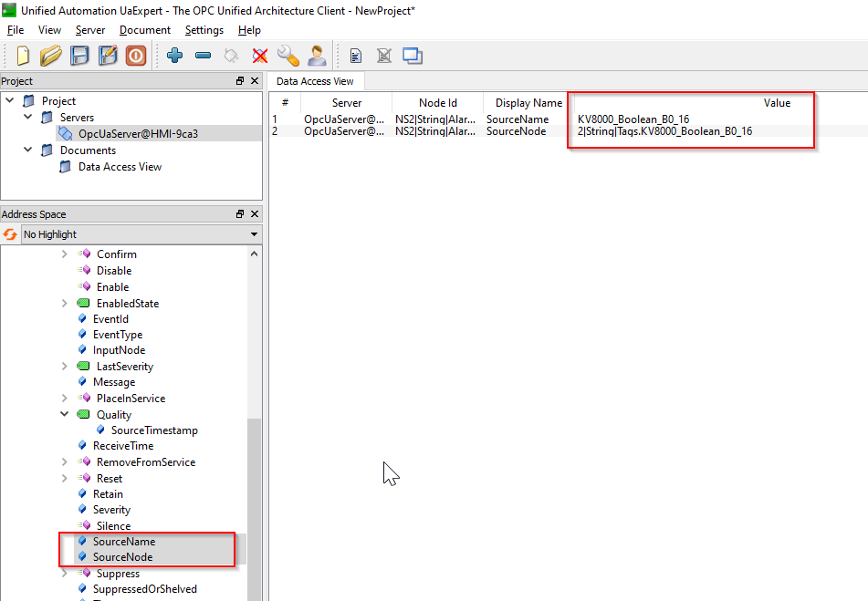The image size is (868, 601).
Task: Click the window layout toolbar icon
Action: 413,56
